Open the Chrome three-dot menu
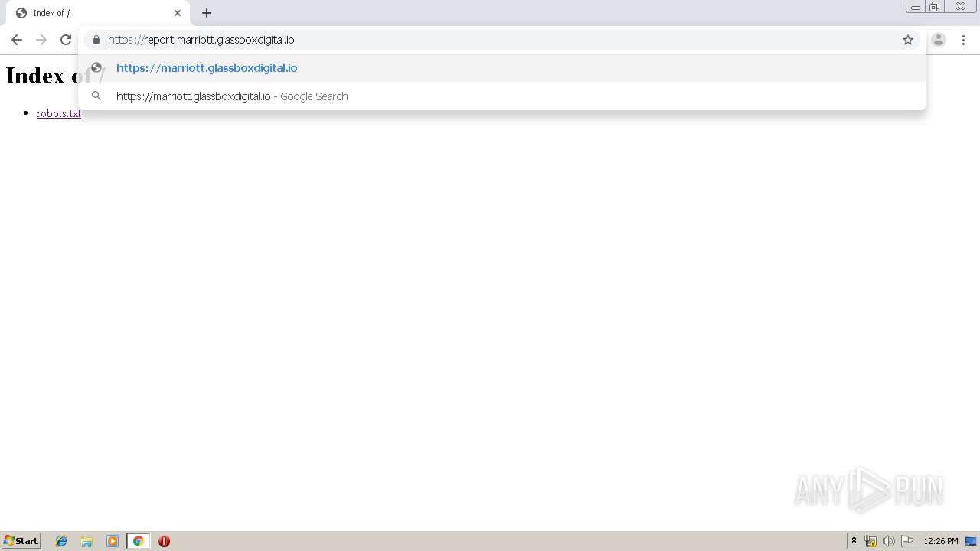Image resolution: width=980 pixels, height=551 pixels. [x=963, y=40]
